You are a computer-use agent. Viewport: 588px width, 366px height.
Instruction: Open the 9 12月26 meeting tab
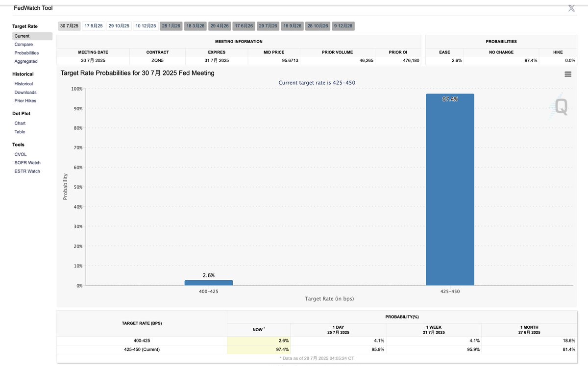click(343, 26)
